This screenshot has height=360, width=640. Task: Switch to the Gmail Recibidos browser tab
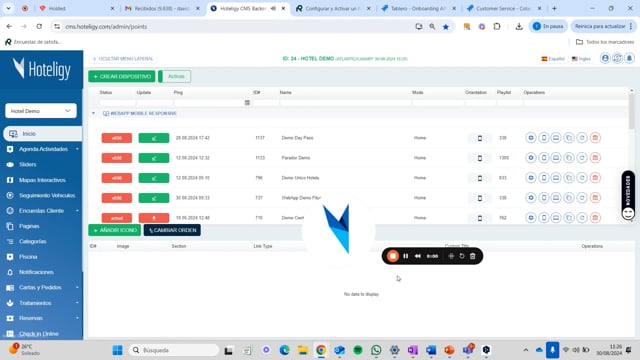coord(162,8)
